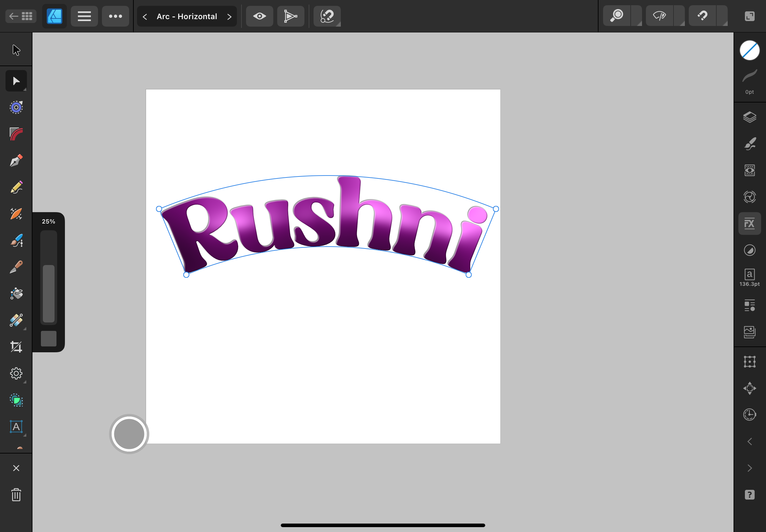This screenshot has width=766, height=532.
Task: Toggle the warp preview eye
Action: 259,16
